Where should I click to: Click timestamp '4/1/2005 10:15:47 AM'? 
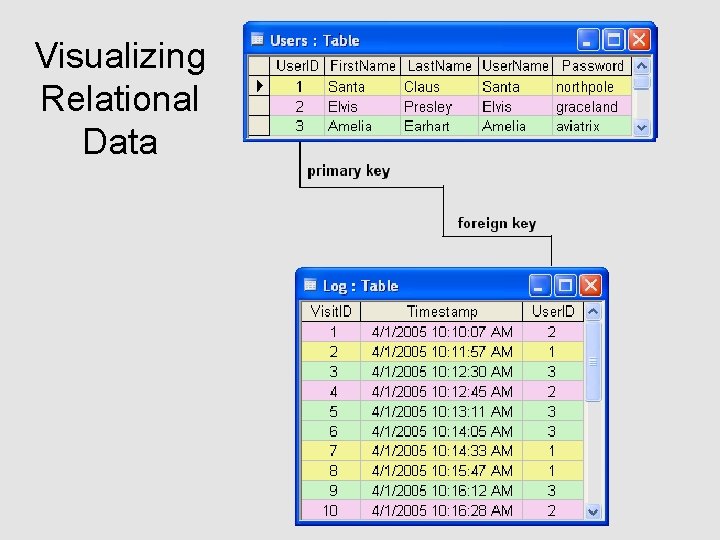pos(442,470)
